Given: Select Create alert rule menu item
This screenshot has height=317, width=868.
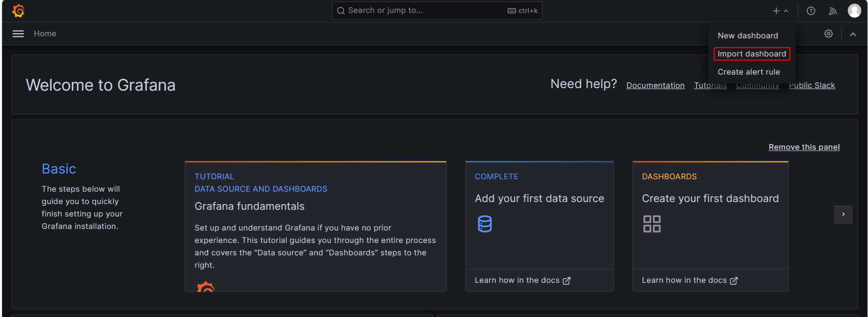Looking at the screenshot, I should [x=748, y=72].
